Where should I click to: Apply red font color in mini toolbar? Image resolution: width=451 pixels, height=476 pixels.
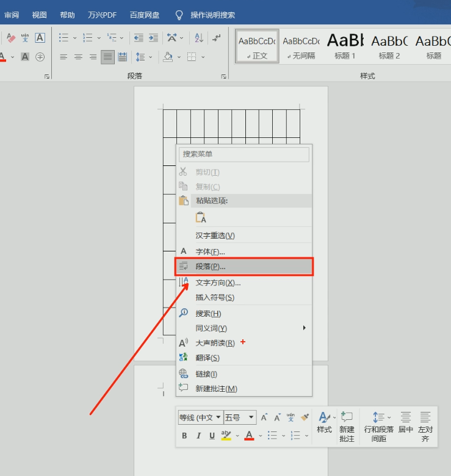(x=249, y=436)
